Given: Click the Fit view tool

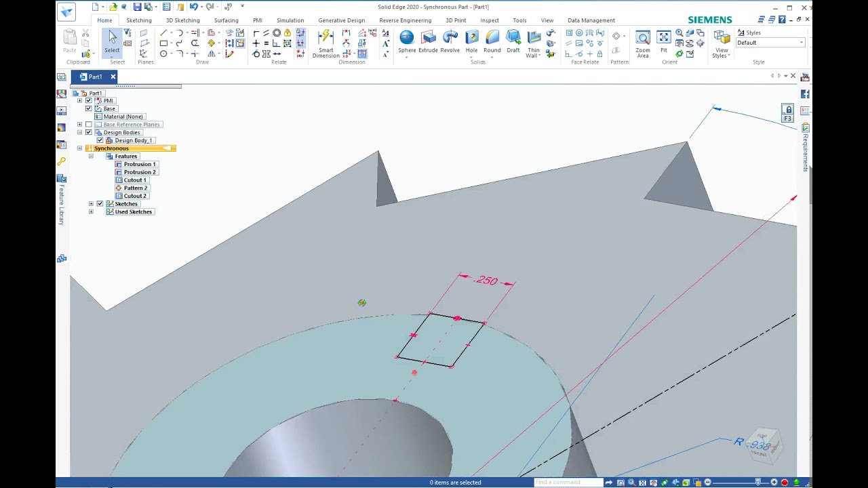Looking at the screenshot, I should (664, 41).
